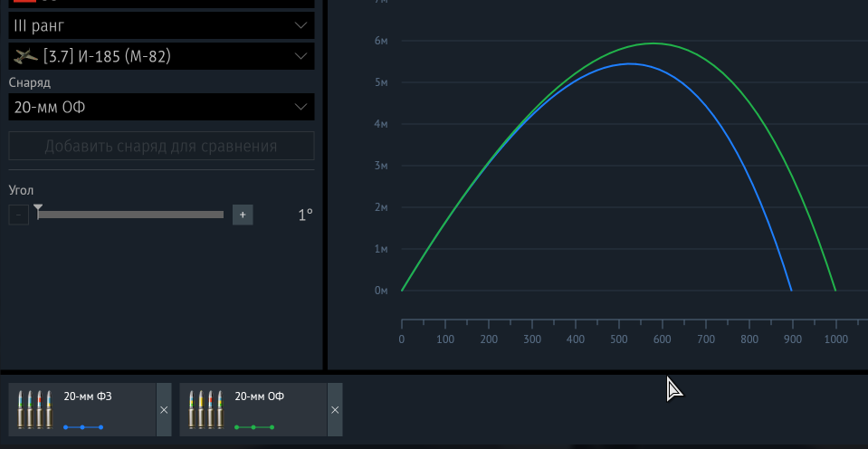Decrease angle with the minus button
The width and height of the screenshot is (868, 449).
pos(18,215)
